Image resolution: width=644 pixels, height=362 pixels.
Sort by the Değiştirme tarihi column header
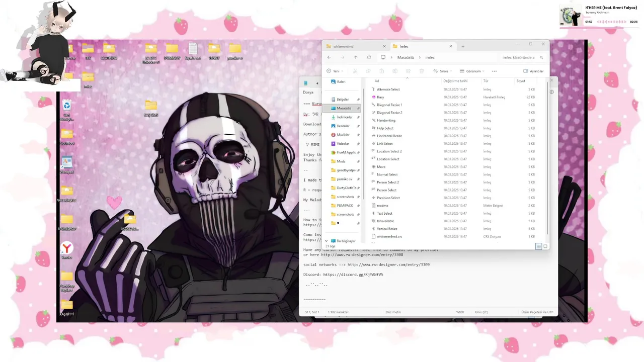(x=455, y=81)
